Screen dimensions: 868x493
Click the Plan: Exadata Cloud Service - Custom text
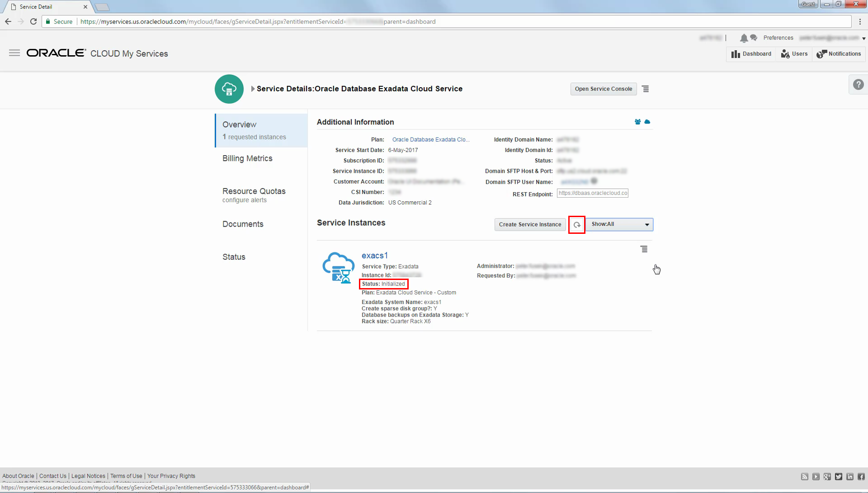(x=409, y=293)
